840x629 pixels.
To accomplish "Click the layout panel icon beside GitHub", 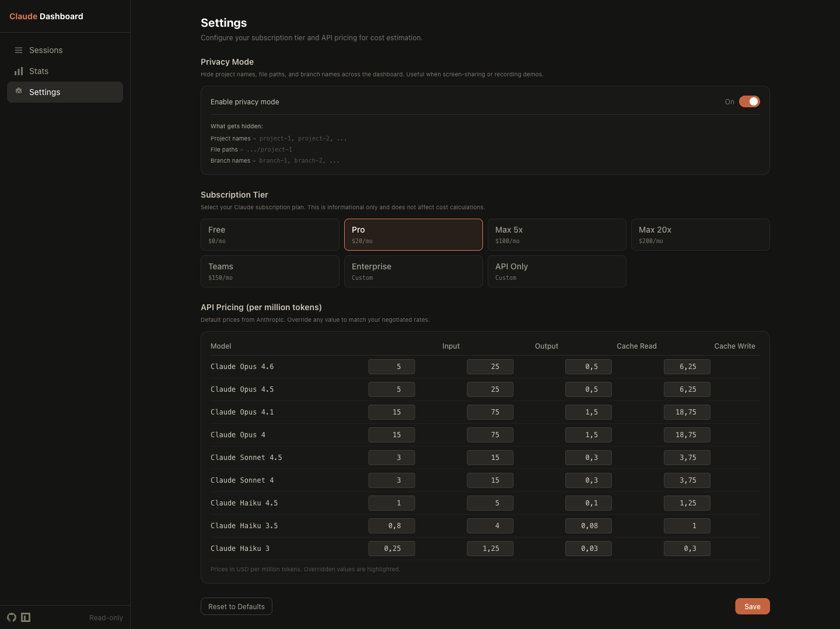I will (x=26, y=617).
